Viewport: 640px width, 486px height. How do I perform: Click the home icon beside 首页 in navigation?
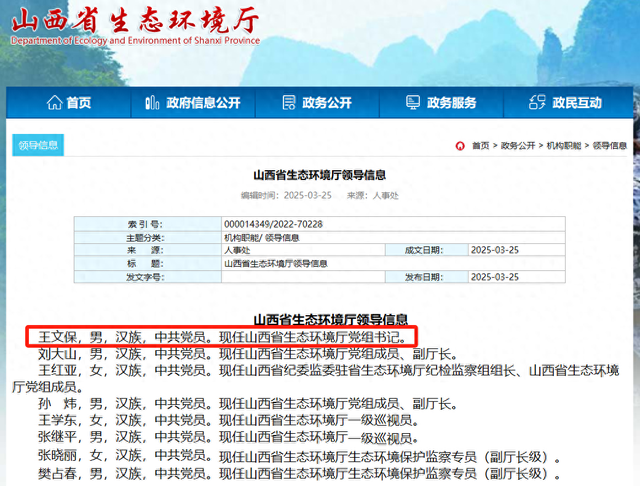click(x=54, y=103)
